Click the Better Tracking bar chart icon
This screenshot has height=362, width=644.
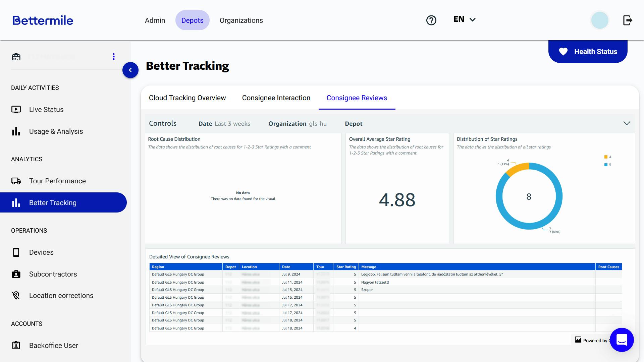(16, 203)
